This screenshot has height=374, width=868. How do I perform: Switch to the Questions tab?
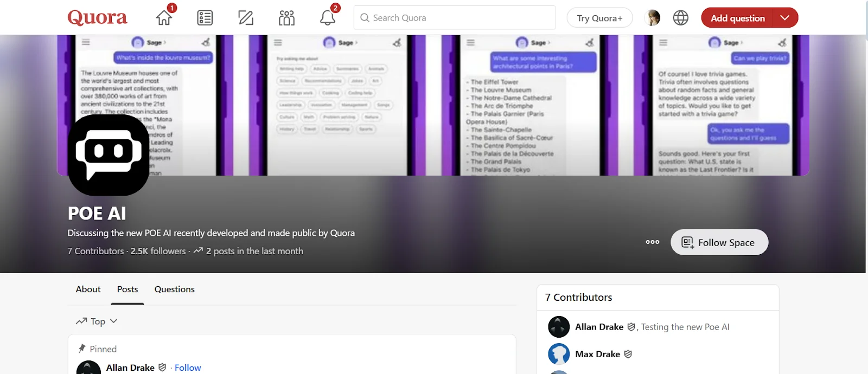[175, 289]
